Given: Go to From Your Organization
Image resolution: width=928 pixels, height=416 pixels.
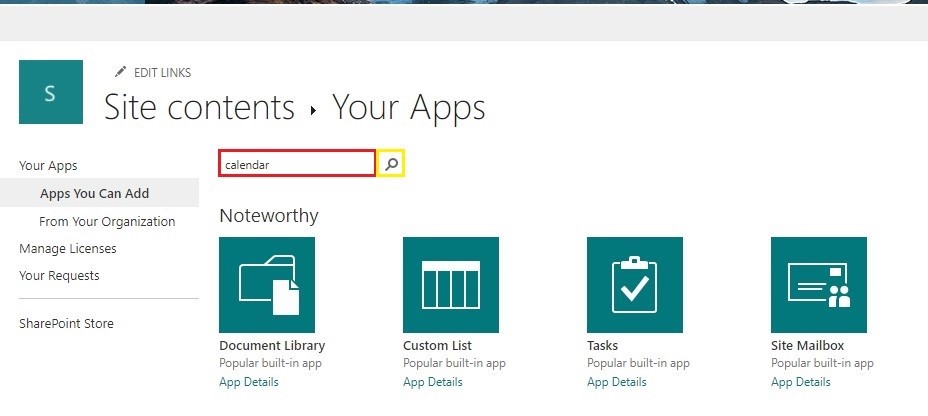Looking at the screenshot, I should (x=107, y=221).
